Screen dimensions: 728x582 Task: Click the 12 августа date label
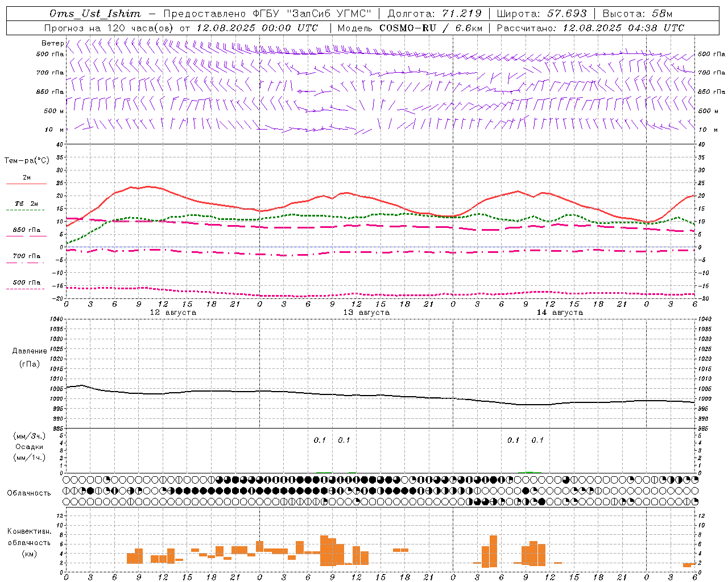tap(173, 313)
